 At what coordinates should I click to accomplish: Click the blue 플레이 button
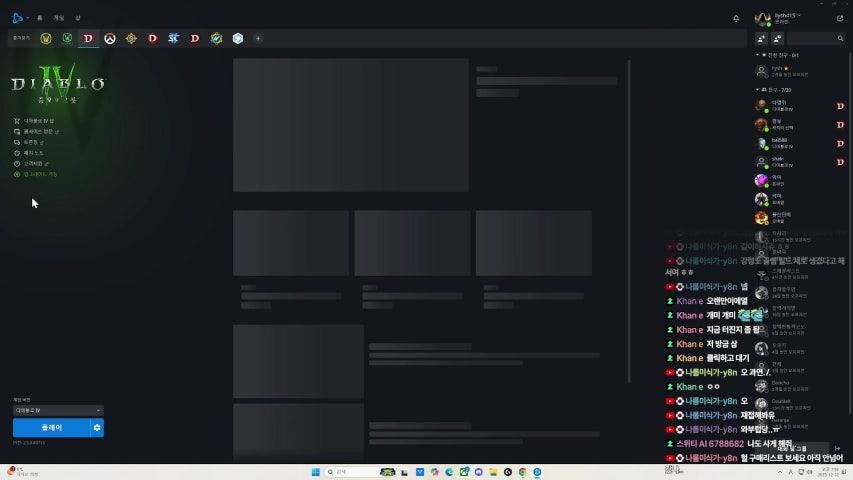click(x=52, y=428)
